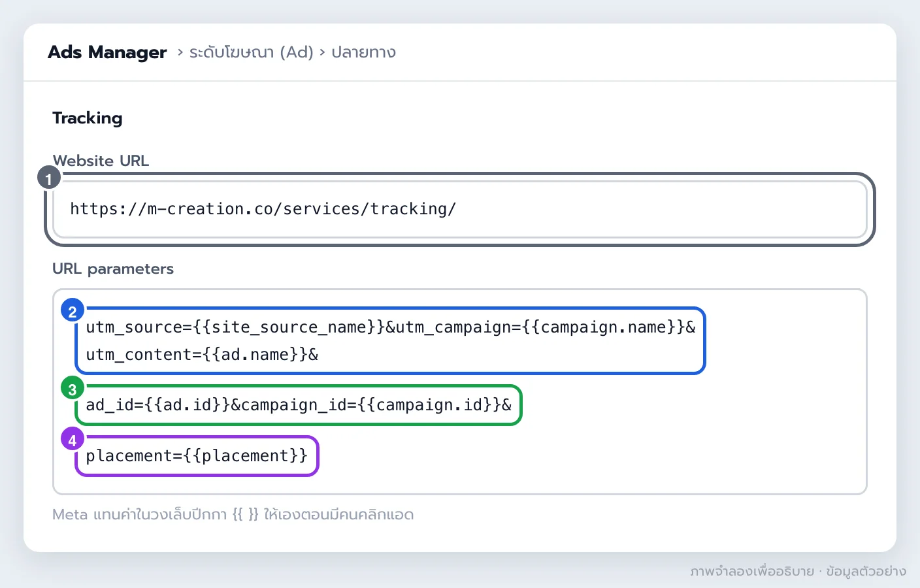
Task: Open the Ads Manager breadcrumb
Action: click(x=107, y=52)
